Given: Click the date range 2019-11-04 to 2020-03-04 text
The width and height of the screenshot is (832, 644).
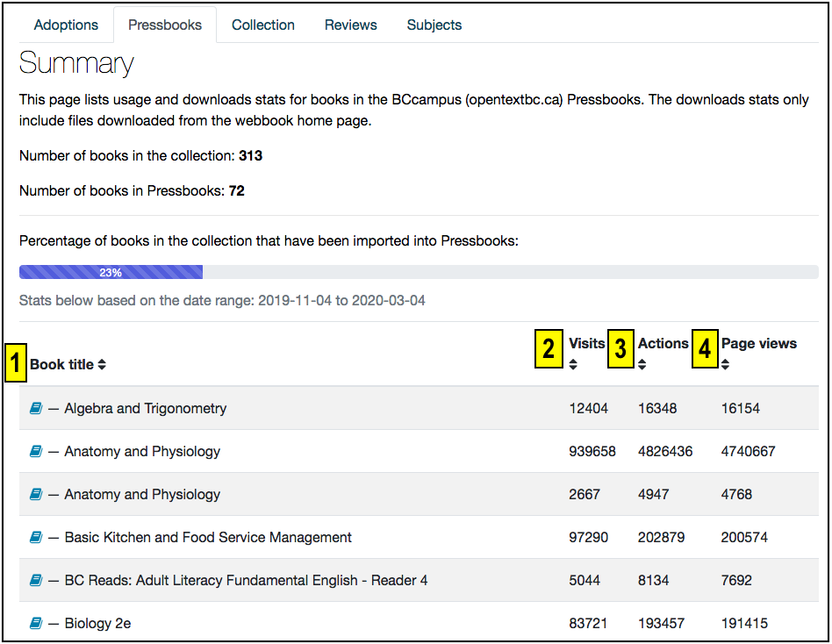Looking at the screenshot, I should pos(341,300).
